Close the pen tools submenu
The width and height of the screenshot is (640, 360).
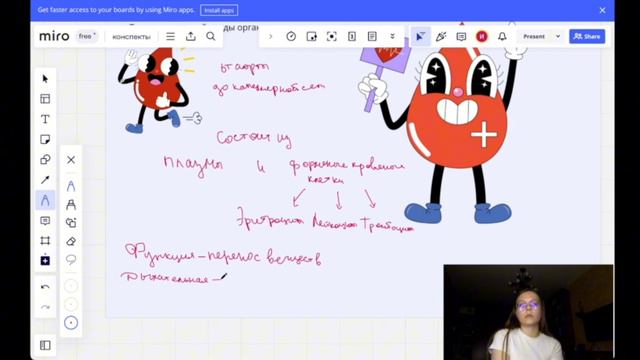click(x=71, y=160)
